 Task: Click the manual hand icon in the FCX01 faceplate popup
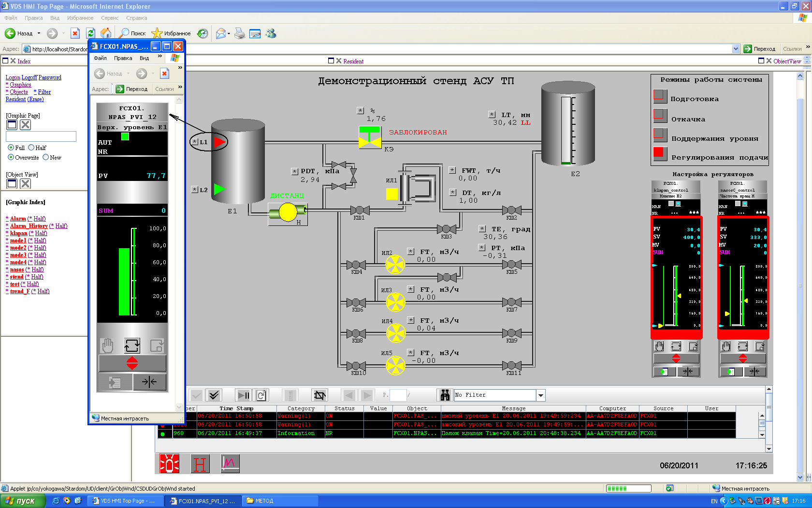[107, 345]
